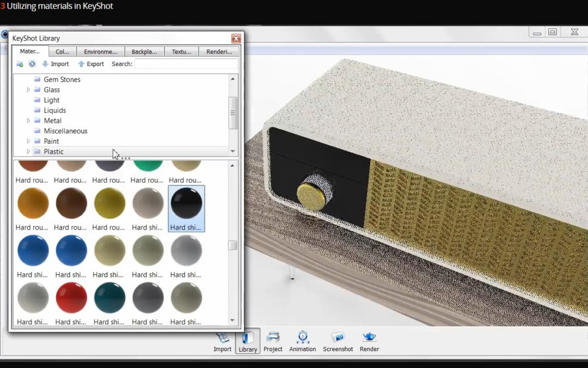
Task: Click folder tree scroll down arrow
Action: 233,152
